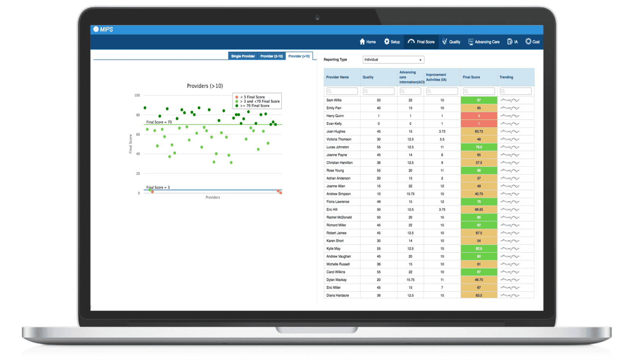Click the IA document icon
The height and width of the screenshot is (364, 634).
coord(510,42)
